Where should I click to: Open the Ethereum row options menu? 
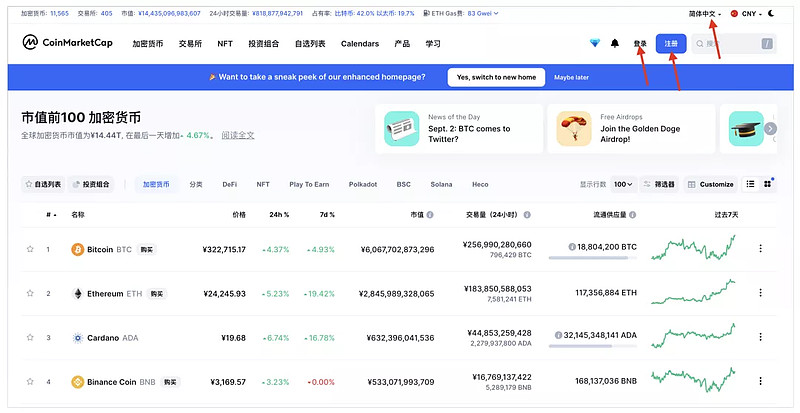pos(760,293)
